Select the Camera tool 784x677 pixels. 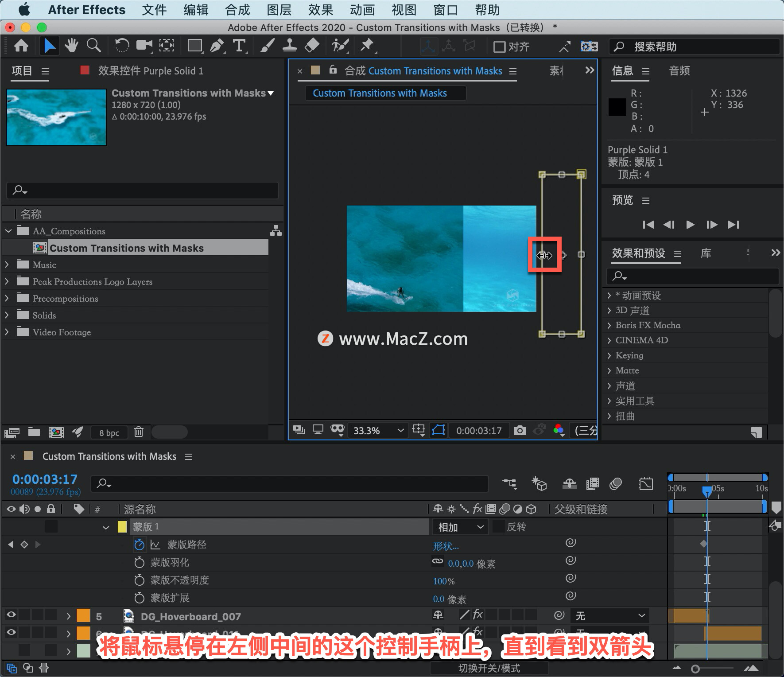click(144, 46)
